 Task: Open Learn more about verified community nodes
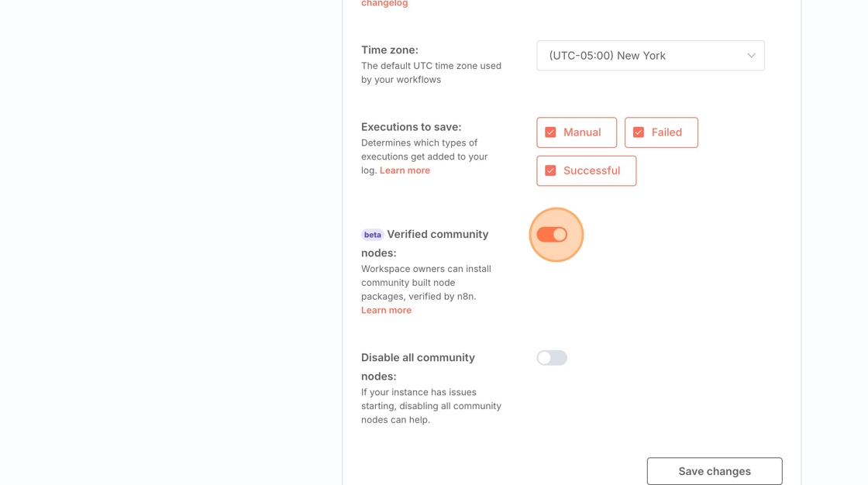click(x=386, y=310)
